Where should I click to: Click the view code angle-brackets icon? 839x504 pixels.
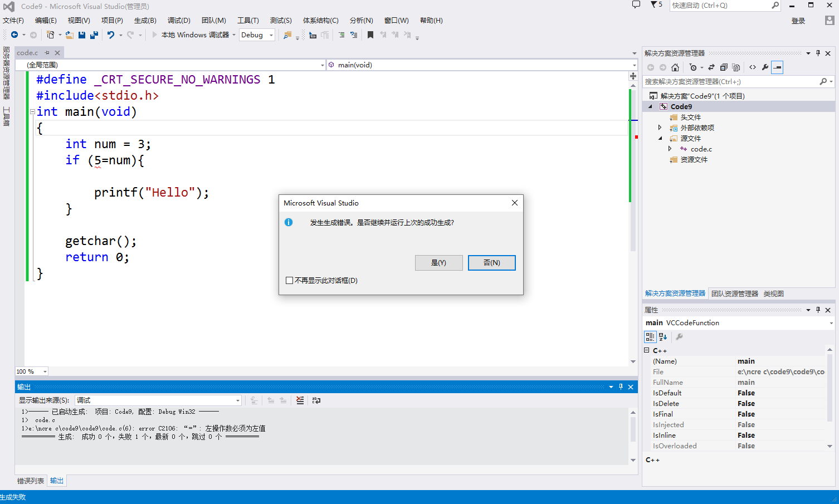coord(753,67)
